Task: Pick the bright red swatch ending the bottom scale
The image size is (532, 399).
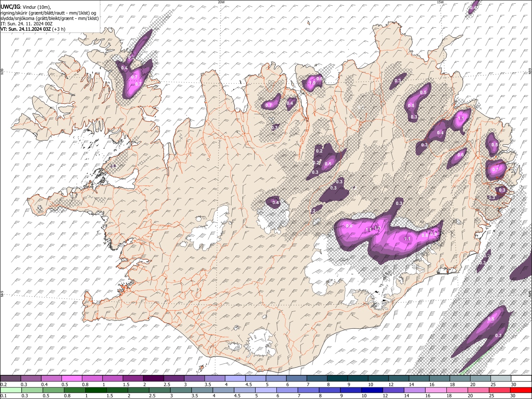Action: [x=521, y=390]
